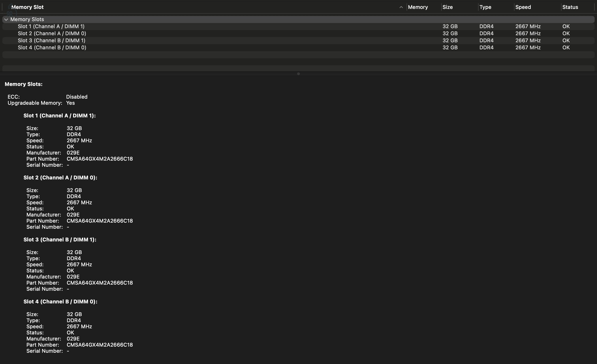
Task: Click the pane splitter handle dot
Action: coord(298,74)
